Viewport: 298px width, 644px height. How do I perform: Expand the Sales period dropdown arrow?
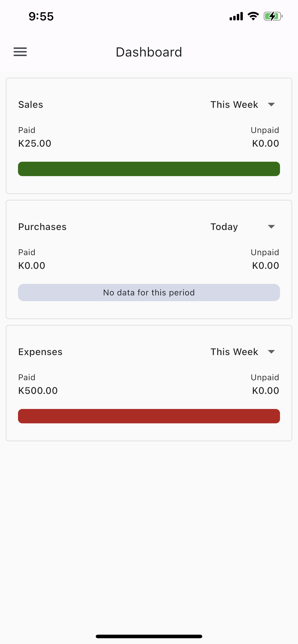point(271,104)
